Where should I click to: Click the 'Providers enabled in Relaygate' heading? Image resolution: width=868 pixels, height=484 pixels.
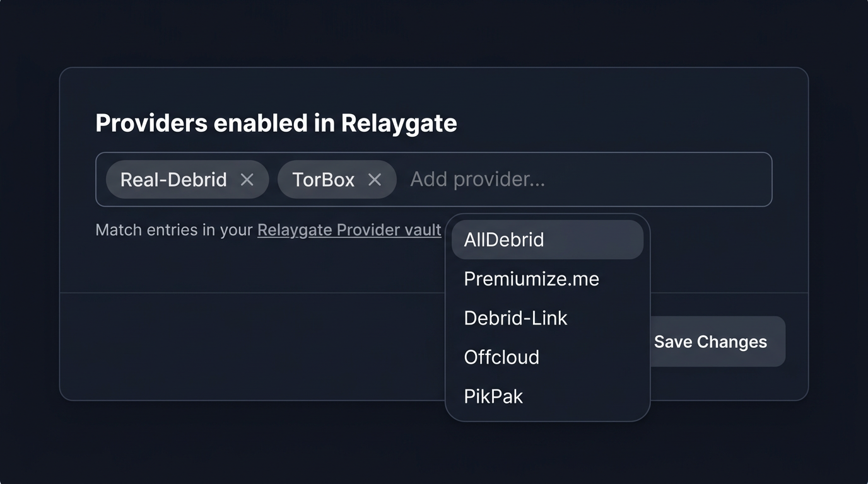coord(276,123)
